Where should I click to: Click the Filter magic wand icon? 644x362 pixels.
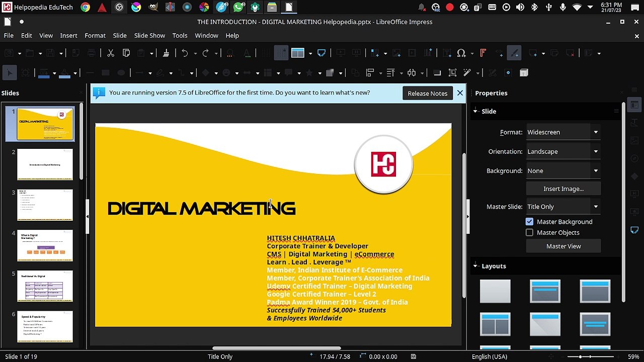[x=467, y=73]
